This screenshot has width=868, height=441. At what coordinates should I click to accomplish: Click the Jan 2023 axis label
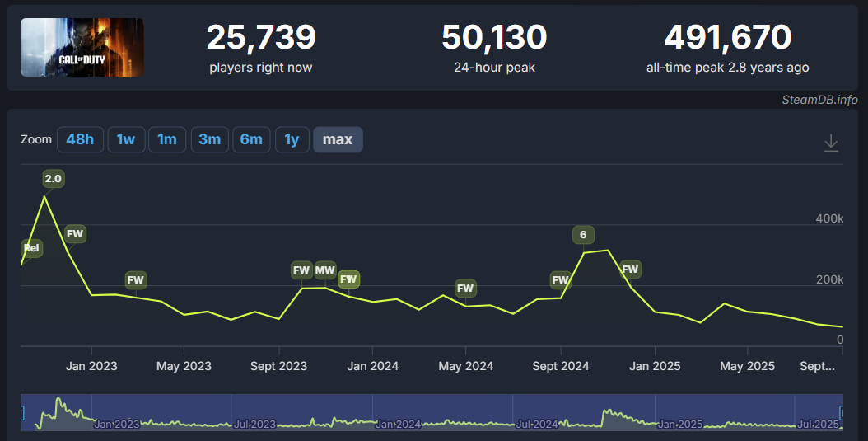point(91,366)
